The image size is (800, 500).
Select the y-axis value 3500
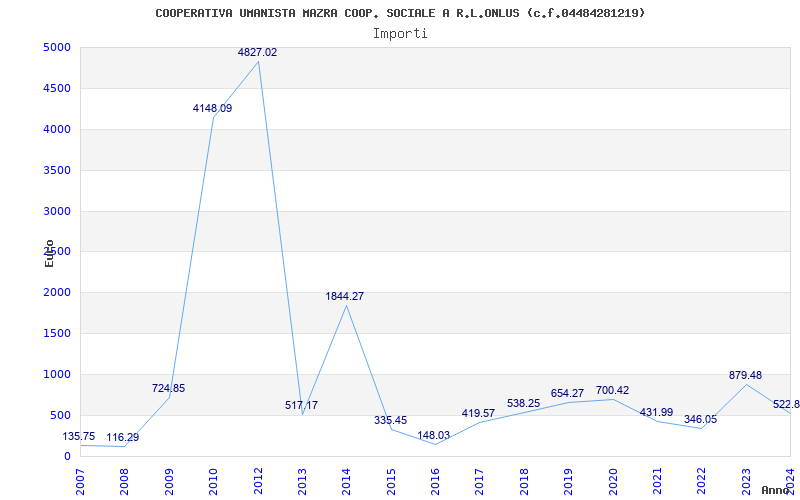57,170
